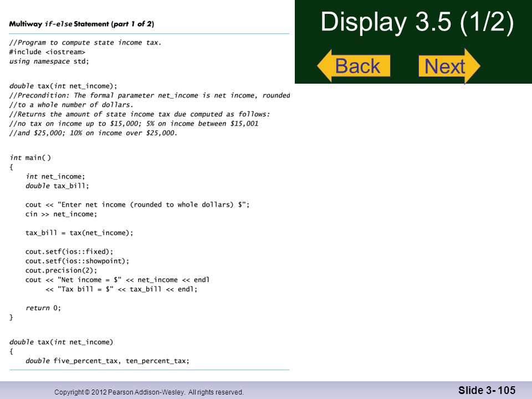Viewport: 532px width, 399px height.
Task: Click the line 'cin >> net_income;'
Action: coord(61,214)
